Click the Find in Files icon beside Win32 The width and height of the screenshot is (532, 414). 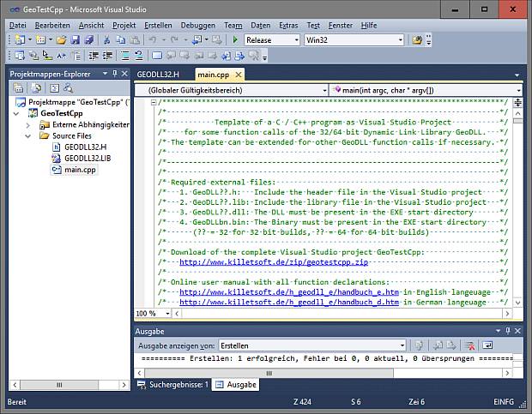pyautogui.click(x=417, y=40)
